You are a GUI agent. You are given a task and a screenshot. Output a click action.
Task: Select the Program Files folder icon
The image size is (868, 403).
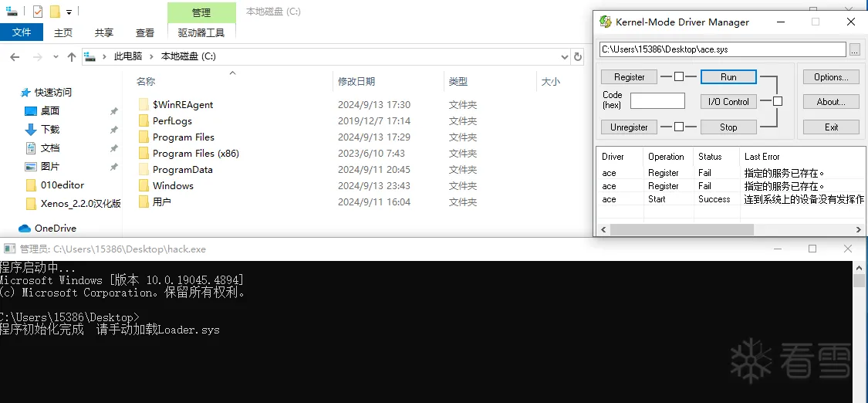click(x=144, y=137)
